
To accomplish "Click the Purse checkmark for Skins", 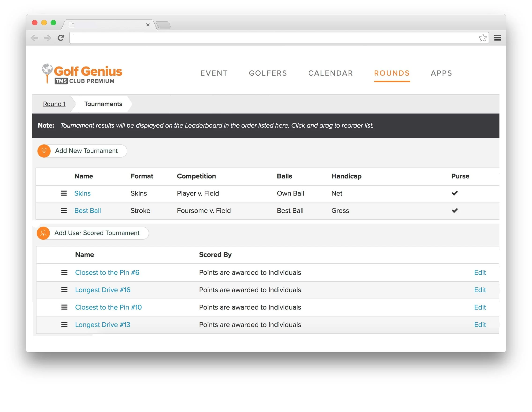I will tap(454, 193).
